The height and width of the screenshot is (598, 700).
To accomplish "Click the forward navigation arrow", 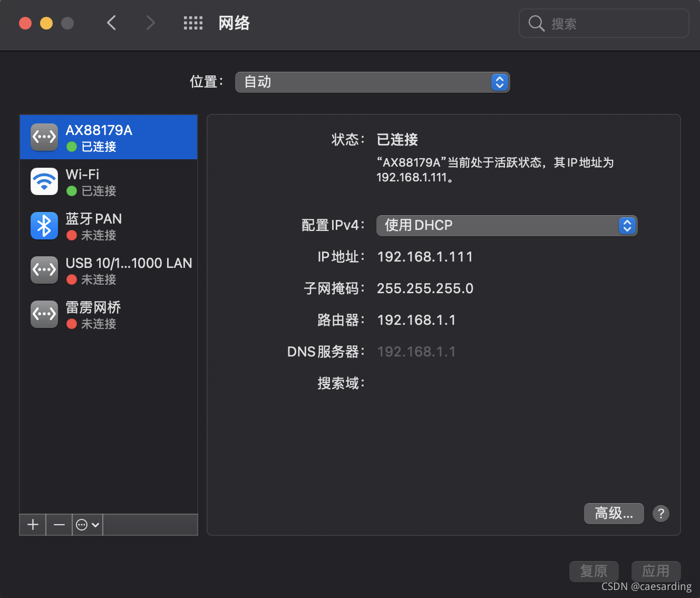I will pyautogui.click(x=150, y=23).
